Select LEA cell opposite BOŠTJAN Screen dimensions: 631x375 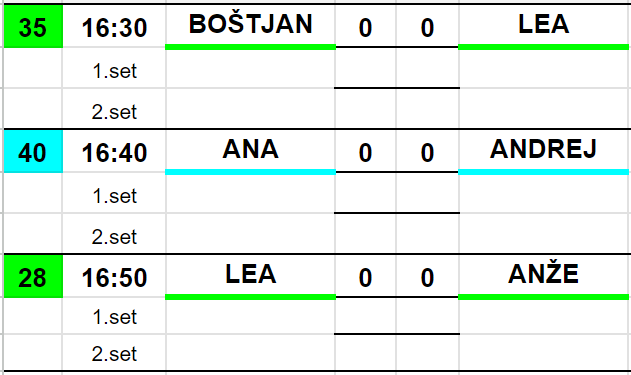tap(544, 27)
